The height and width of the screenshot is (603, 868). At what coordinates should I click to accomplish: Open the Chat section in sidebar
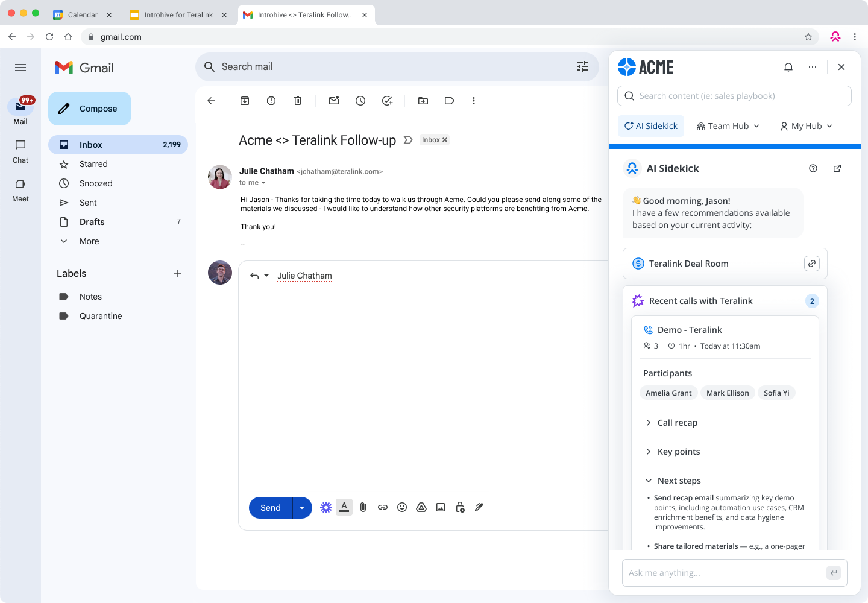[x=20, y=151]
